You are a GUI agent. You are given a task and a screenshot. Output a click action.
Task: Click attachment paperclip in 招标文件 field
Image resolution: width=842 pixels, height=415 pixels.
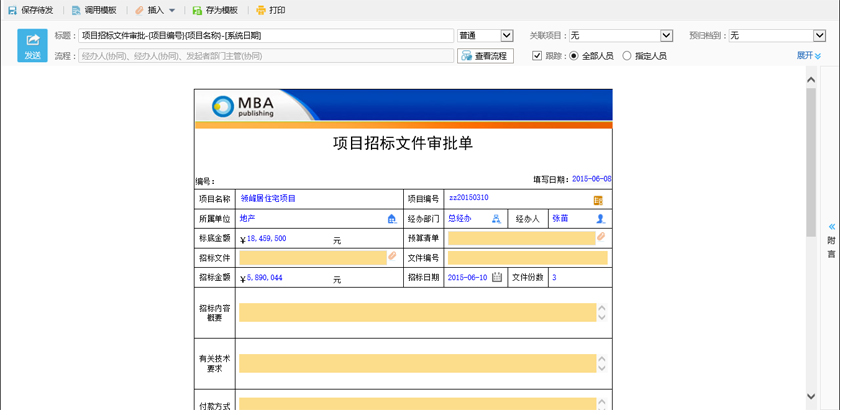[393, 257]
